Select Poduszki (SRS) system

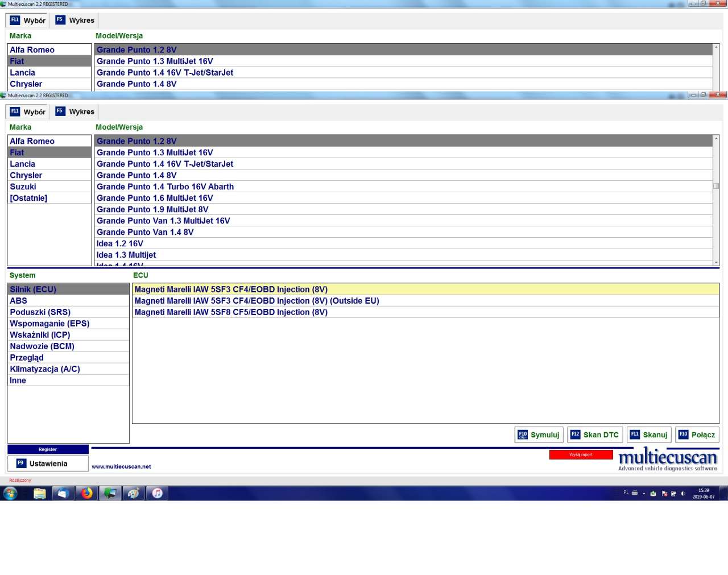[x=40, y=312]
